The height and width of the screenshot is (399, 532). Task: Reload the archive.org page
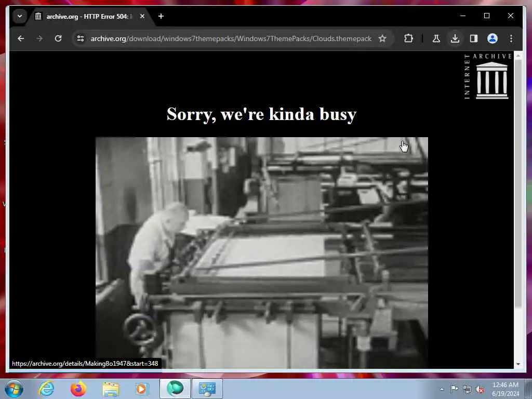pos(58,38)
